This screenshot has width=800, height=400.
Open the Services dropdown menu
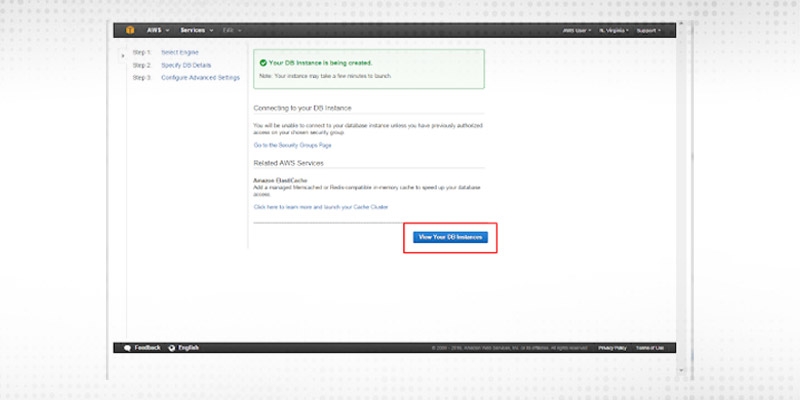[x=196, y=30]
